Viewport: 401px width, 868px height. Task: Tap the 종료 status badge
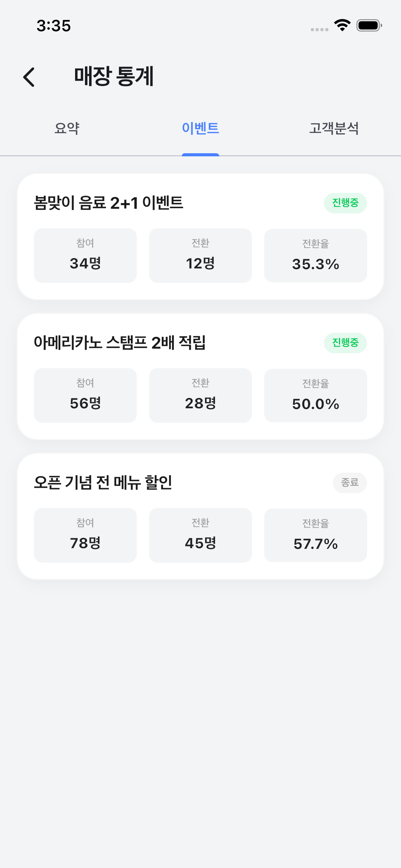(x=350, y=483)
